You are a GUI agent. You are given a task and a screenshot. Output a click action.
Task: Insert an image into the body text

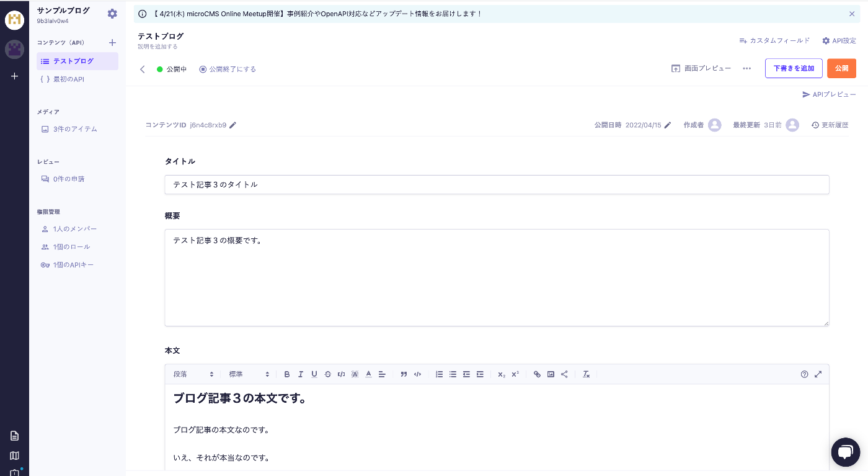pyautogui.click(x=551, y=374)
